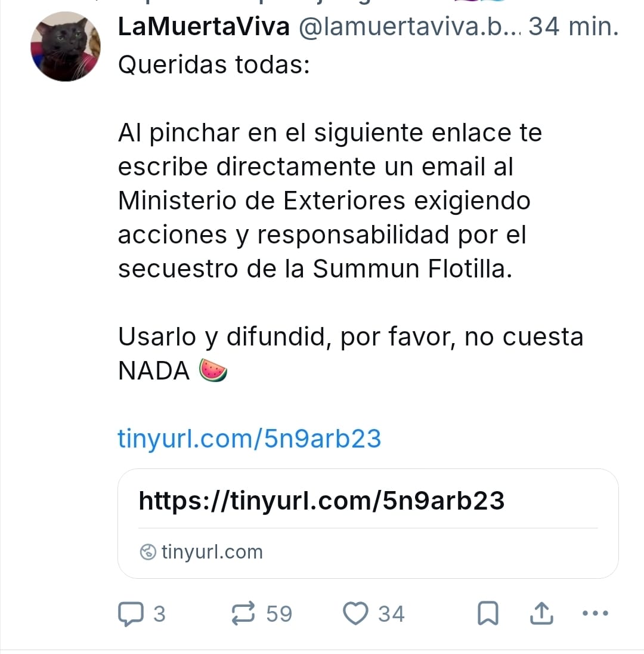
Task: Click the like count 34
Action: coord(391,613)
